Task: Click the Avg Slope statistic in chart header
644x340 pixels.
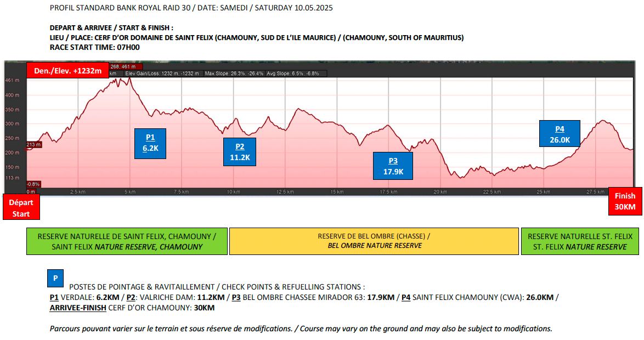Action: pos(296,73)
